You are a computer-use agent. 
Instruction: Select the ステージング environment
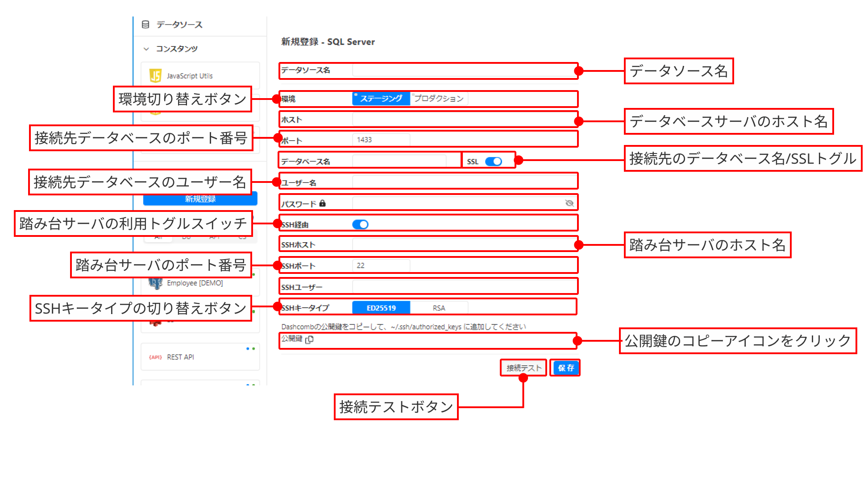click(x=381, y=99)
